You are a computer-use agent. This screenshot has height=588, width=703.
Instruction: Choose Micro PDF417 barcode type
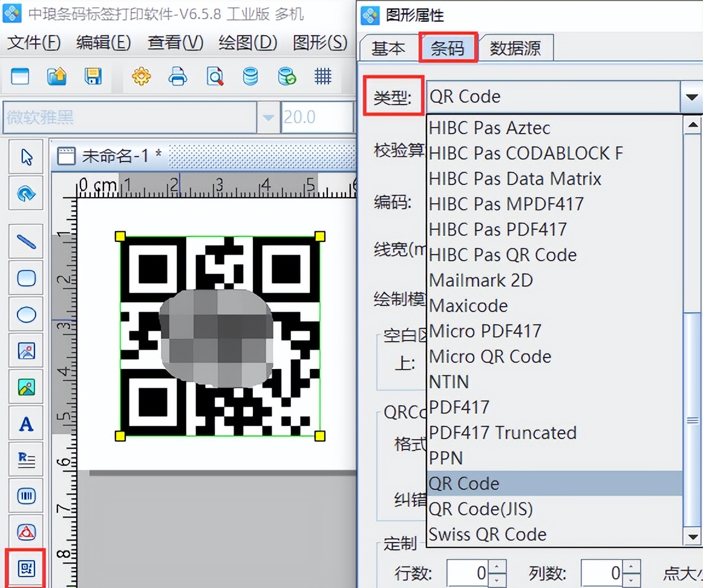coord(554,331)
